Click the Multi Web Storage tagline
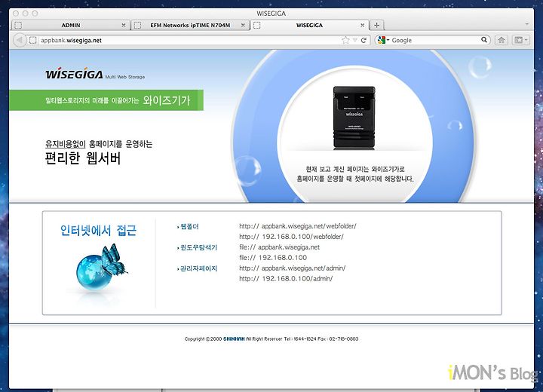Screen dimensions: 543x392 pos(125,77)
